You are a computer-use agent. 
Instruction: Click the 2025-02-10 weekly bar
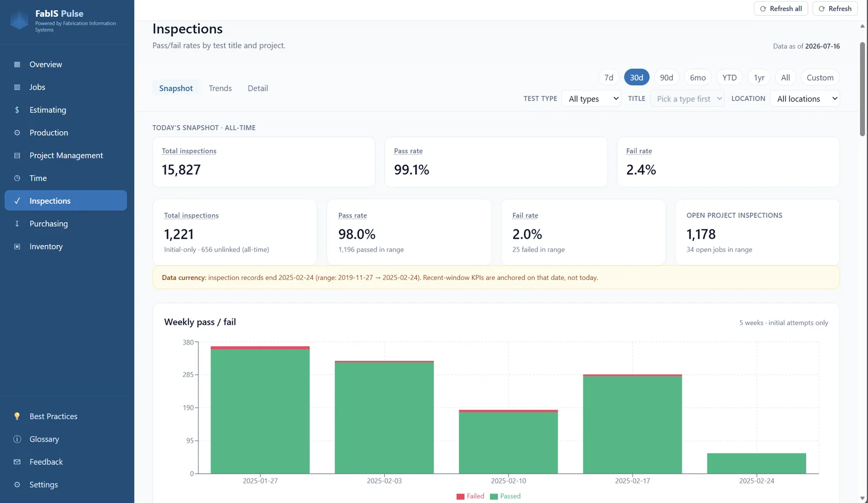[x=508, y=442]
